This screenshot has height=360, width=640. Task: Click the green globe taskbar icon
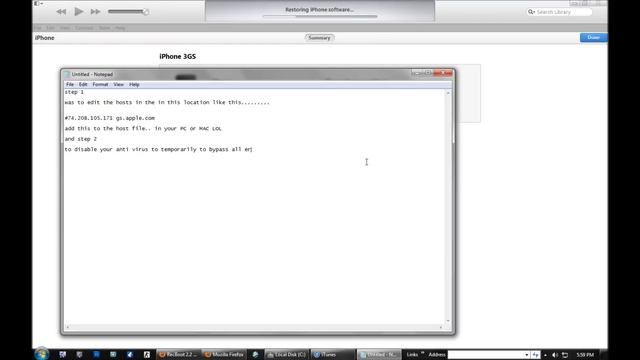[256, 355]
